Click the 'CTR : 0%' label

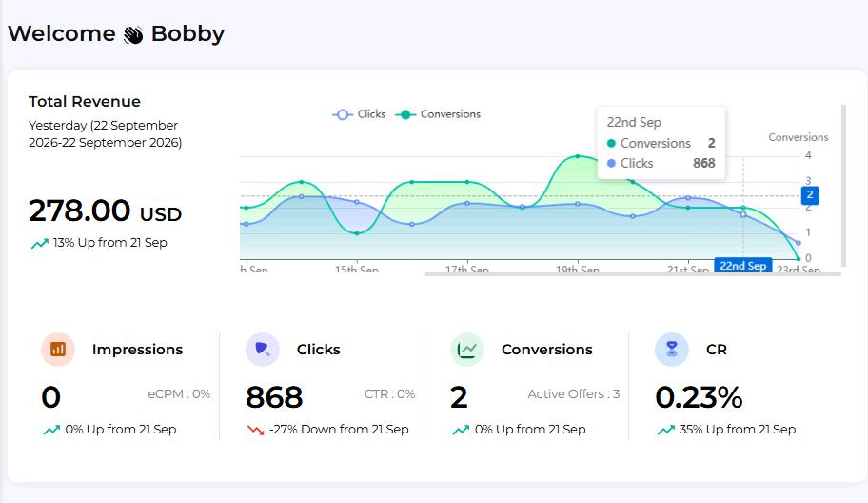pyautogui.click(x=389, y=393)
